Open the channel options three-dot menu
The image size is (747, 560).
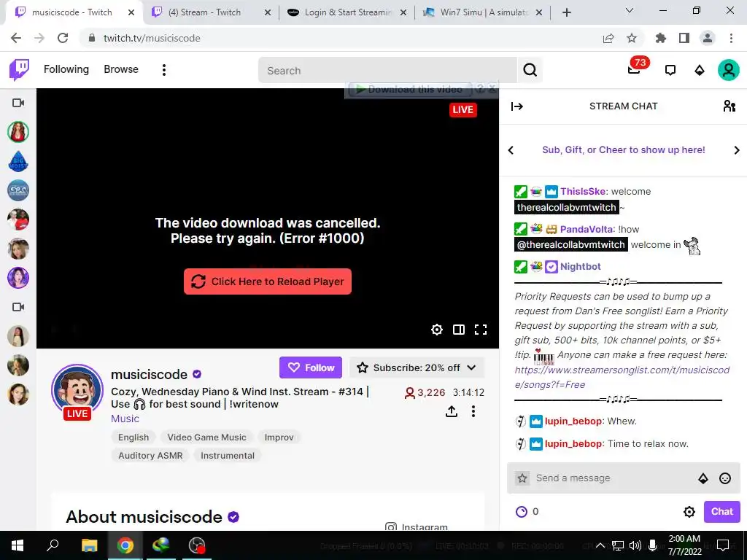(x=473, y=411)
